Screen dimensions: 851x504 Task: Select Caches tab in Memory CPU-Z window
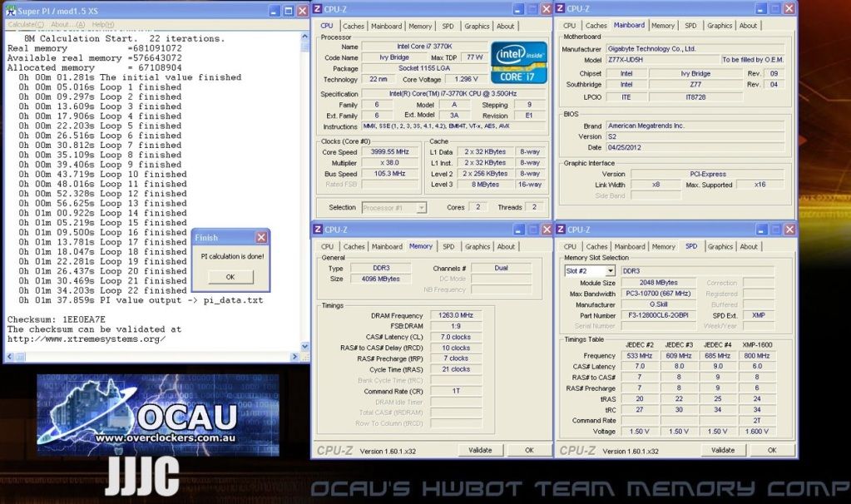pos(354,246)
